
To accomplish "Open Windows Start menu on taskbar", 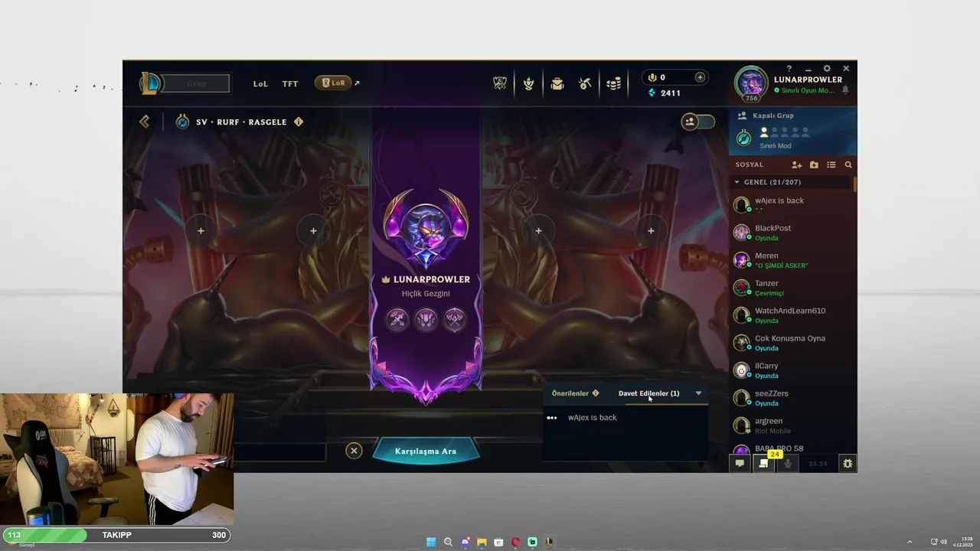I will tap(431, 542).
